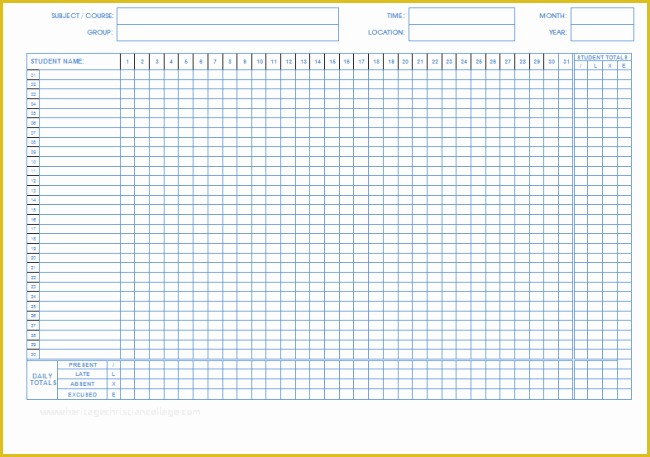The height and width of the screenshot is (457, 650).
Task: Click the 'L' column under Student Totals
Action: tap(595, 66)
